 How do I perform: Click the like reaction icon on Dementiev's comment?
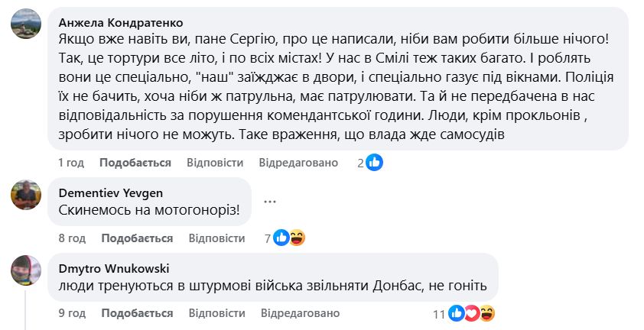281,238
